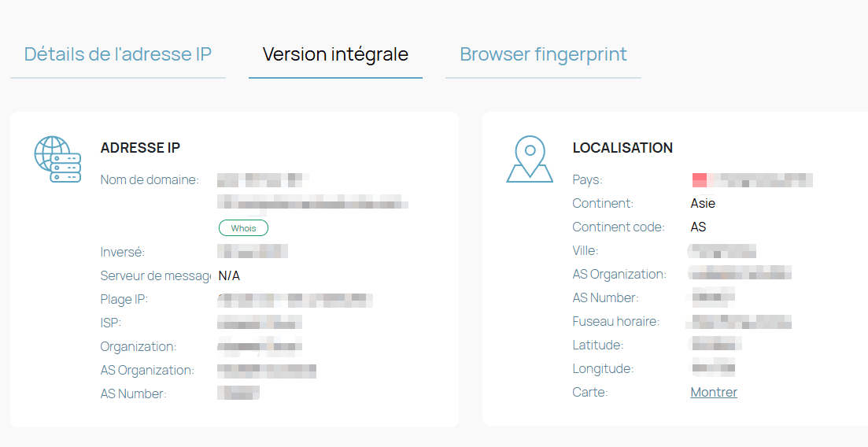Click the Fuseau horaire label
The height and width of the screenshot is (447, 868).
[x=615, y=321]
